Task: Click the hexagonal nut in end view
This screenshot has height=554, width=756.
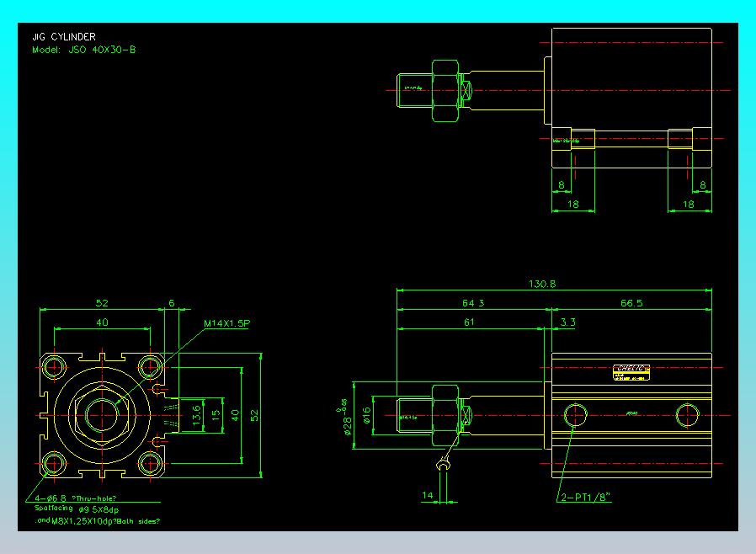Action: tap(102, 415)
